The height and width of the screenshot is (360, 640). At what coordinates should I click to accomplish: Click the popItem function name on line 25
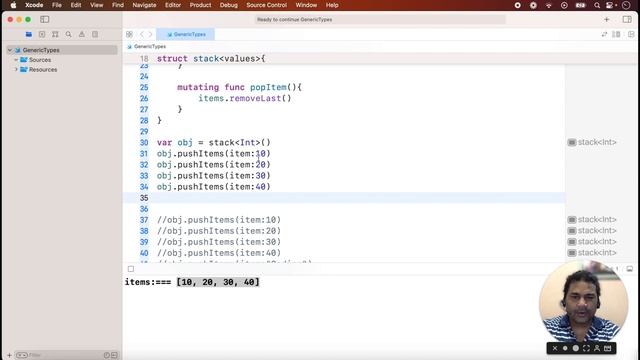pyautogui.click(x=269, y=87)
